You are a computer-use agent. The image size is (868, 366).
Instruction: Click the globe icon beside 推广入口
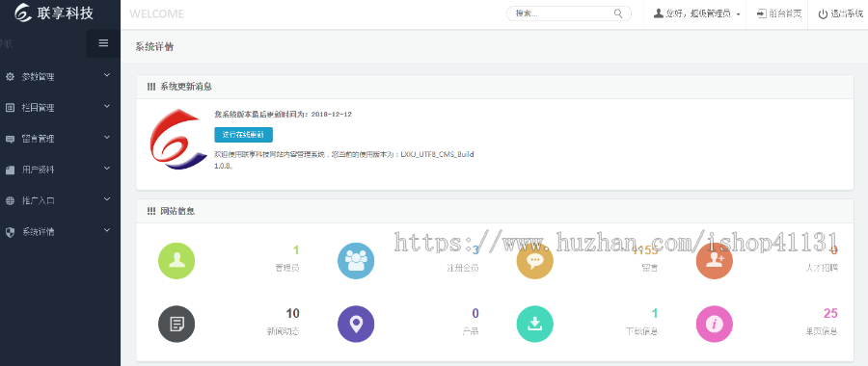pos(10,200)
